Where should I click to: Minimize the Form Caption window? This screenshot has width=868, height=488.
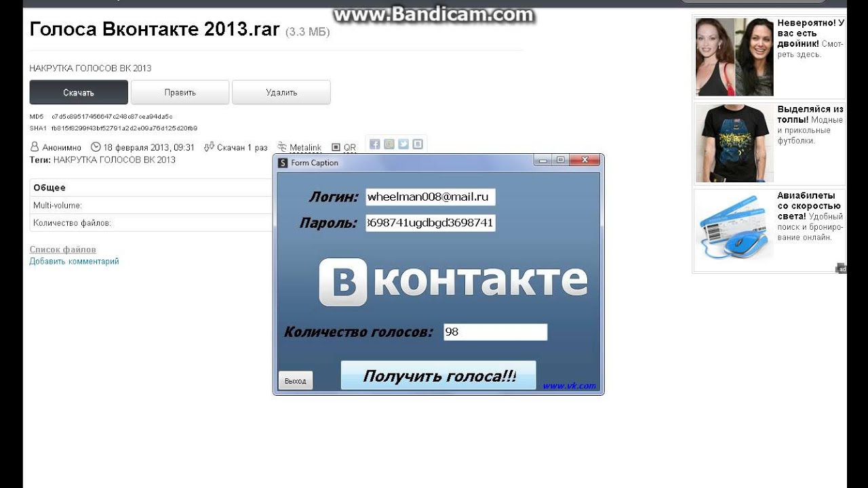[542, 161]
